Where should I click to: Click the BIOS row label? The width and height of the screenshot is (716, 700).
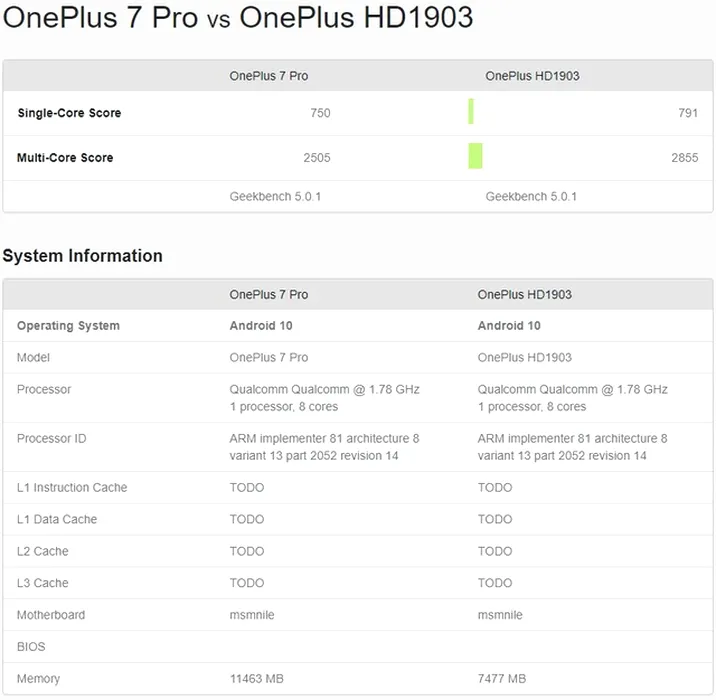(31, 647)
